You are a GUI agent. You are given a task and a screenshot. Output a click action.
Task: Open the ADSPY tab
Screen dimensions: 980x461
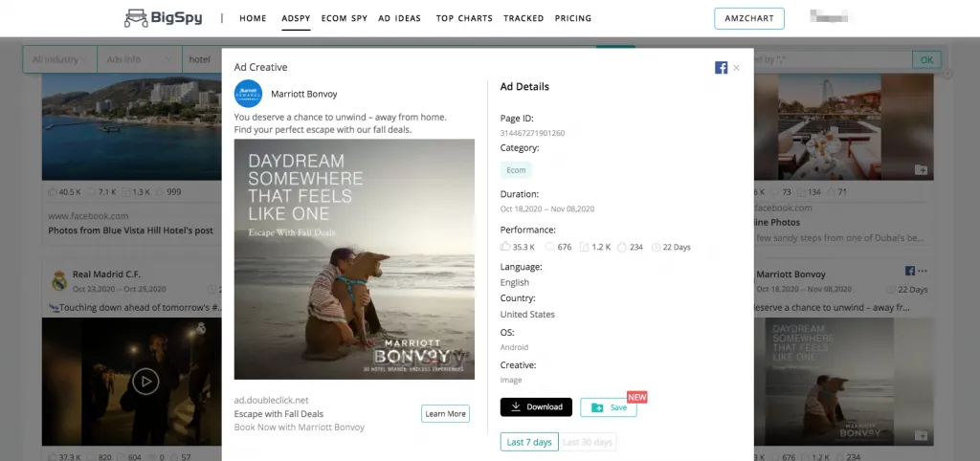296,18
